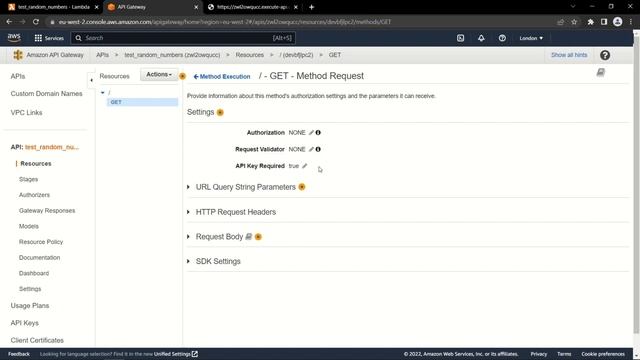Image resolution: width=640 pixels, height=360 pixels.
Task: Open a new browser tab
Action: (x=311, y=7)
